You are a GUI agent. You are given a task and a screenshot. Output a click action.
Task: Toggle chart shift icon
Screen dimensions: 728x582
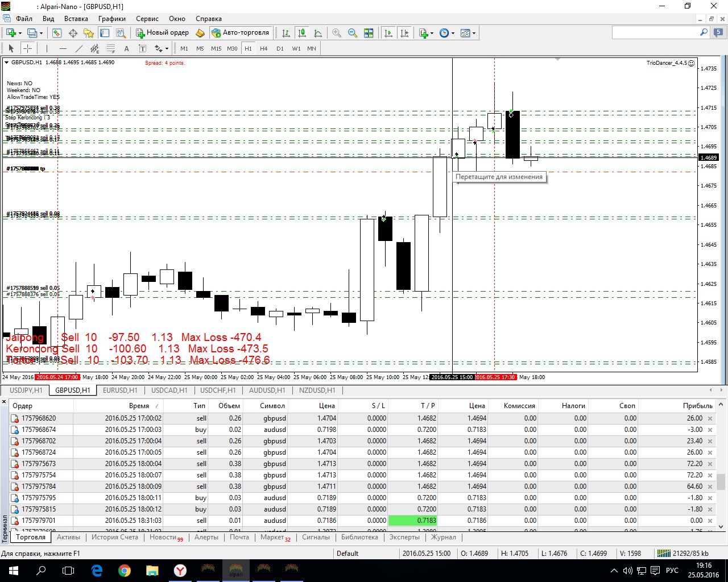(404, 33)
